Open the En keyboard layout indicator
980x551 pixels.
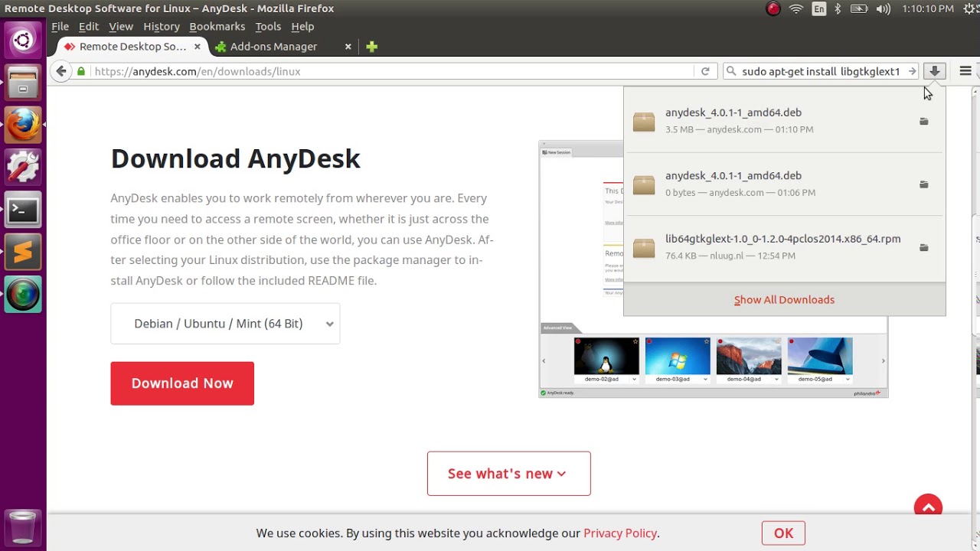819,9
